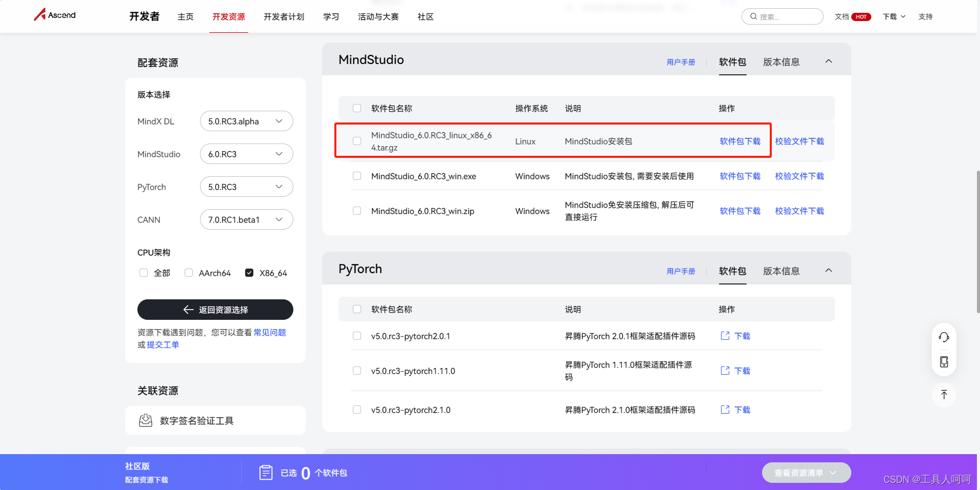This screenshot has width=980, height=490.
Task: Open the mobile phone icon on right sidebar
Action: [944, 362]
